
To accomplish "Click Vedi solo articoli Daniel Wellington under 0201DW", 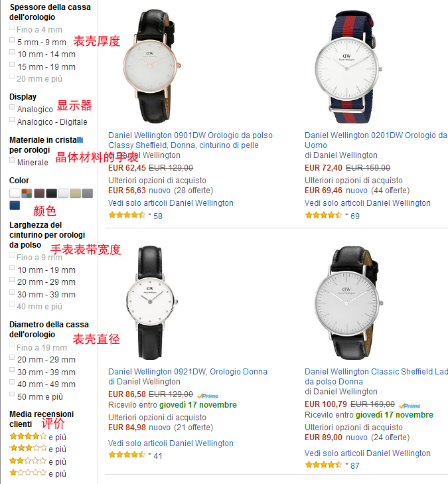I will 368,203.
